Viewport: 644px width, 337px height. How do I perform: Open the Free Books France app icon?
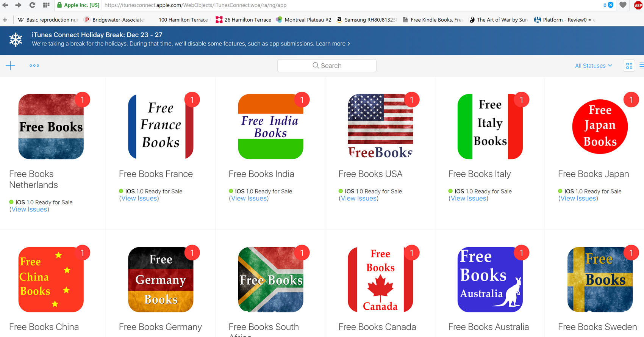point(161,126)
